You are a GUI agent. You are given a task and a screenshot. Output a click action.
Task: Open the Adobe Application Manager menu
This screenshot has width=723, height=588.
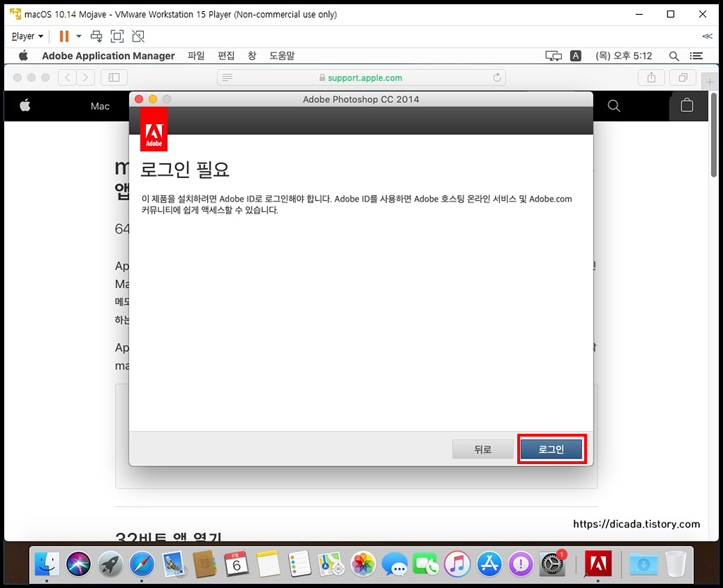(109, 56)
